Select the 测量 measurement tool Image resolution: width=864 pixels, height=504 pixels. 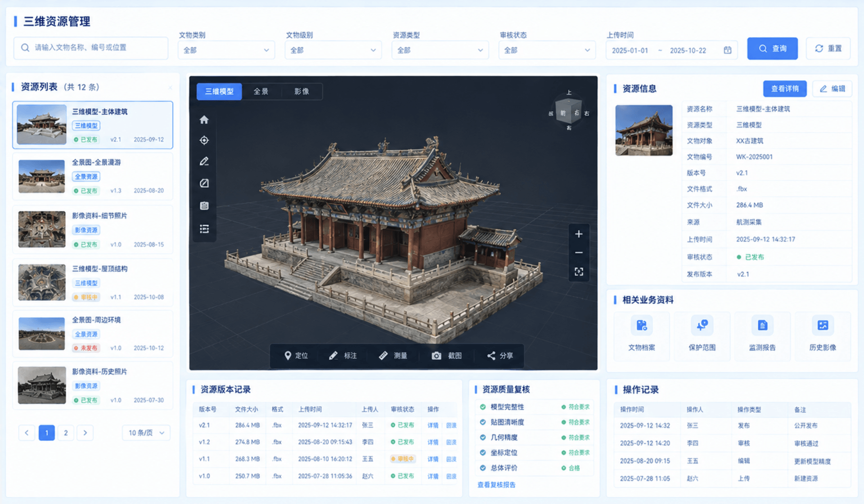393,356
